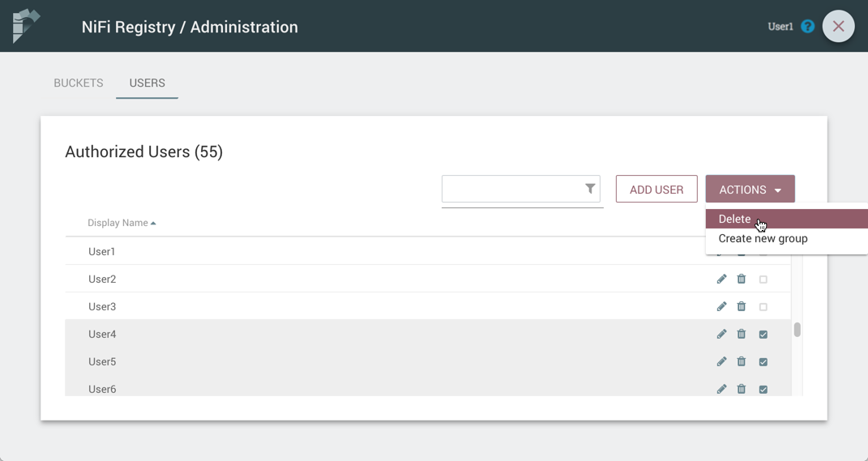Click the Add User button
Image resolution: width=868 pixels, height=461 pixels.
coord(656,190)
